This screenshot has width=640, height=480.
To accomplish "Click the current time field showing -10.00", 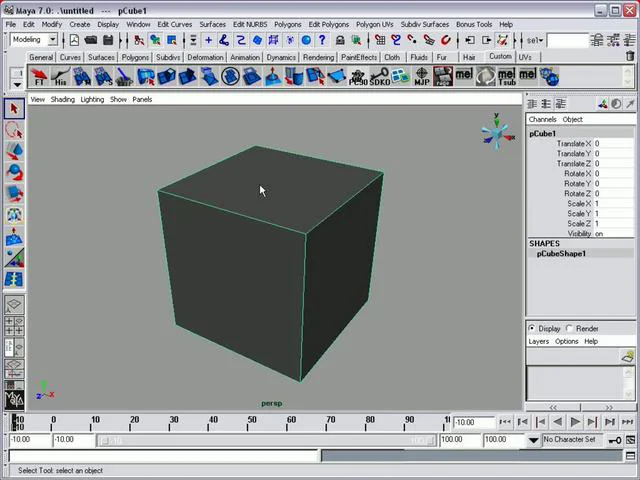I will pyautogui.click(x=473, y=422).
